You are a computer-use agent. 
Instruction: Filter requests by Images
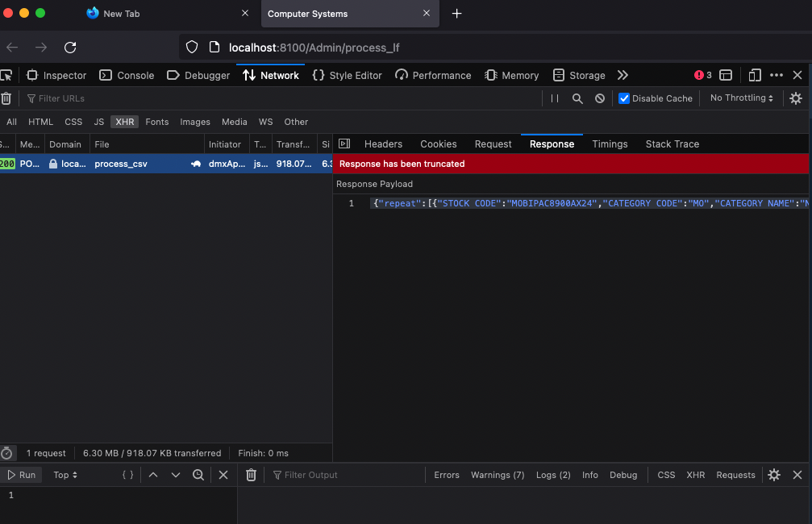[194, 123]
